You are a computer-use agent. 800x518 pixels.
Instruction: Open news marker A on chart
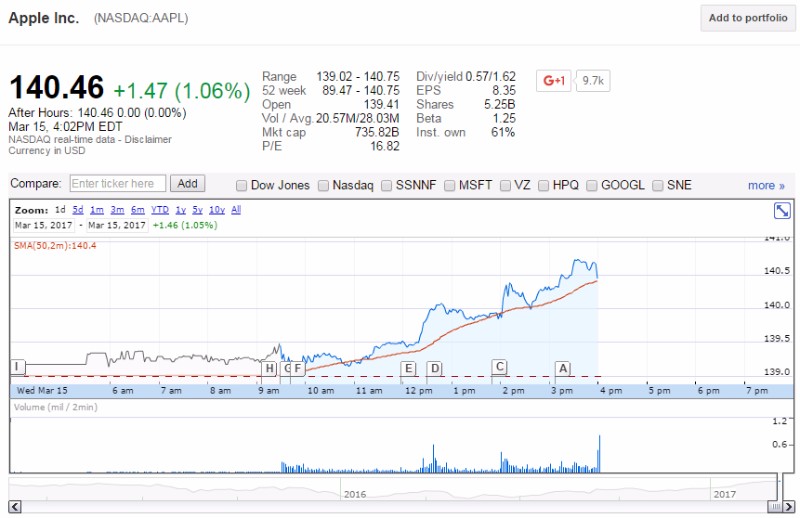click(563, 368)
